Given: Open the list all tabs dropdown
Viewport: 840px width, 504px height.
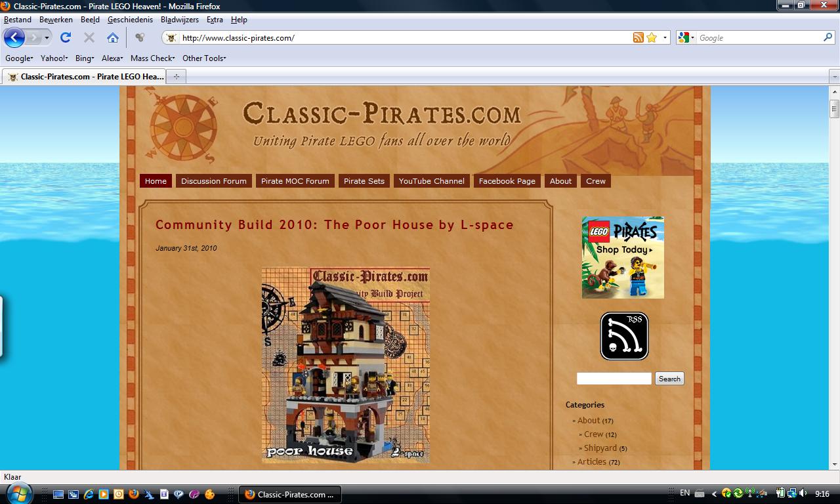Looking at the screenshot, I should tap(834, 77).
